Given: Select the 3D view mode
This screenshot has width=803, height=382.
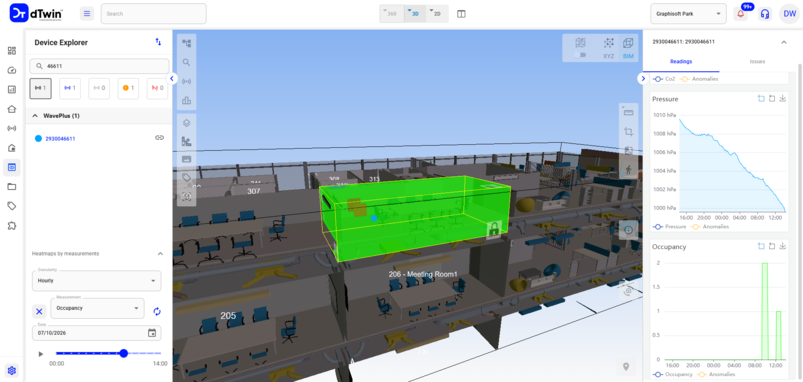Looking at the screenshot, I should coord(415,14).
